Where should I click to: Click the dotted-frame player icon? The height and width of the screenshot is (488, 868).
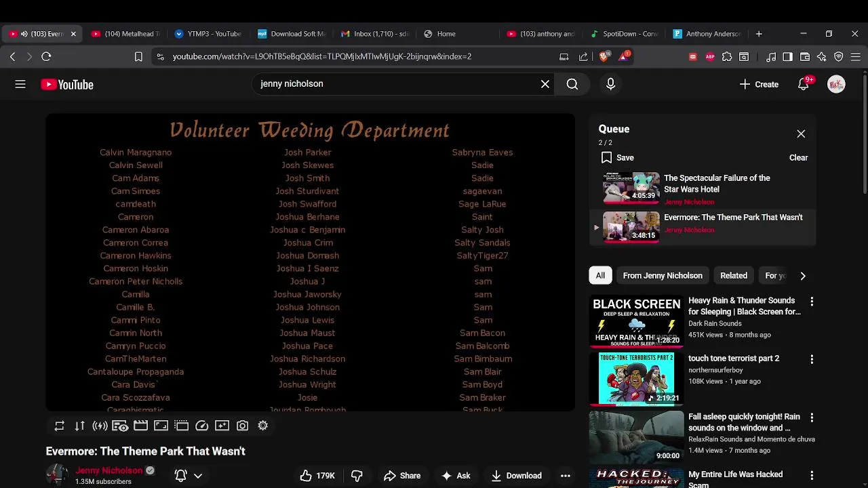point(181,426)
